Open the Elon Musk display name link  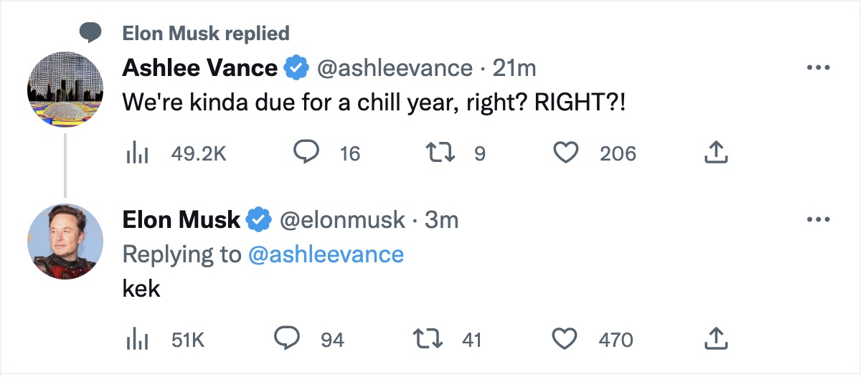pyautogui.click(x=181, y=219)
